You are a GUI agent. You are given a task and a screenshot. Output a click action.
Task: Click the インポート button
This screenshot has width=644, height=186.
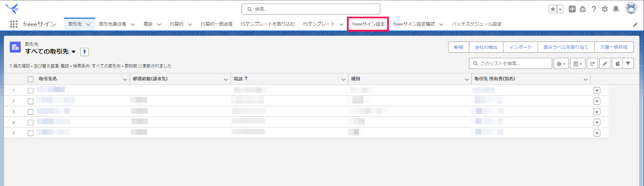click(520, 47)
